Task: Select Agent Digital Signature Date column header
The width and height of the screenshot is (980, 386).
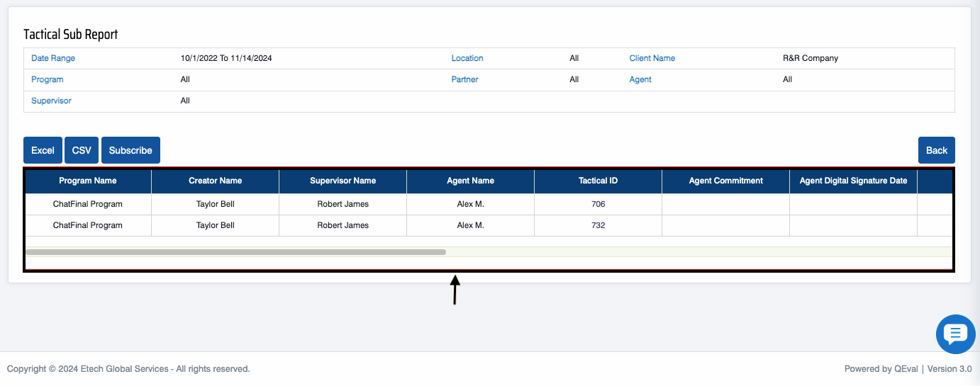Action: [853, 181]
